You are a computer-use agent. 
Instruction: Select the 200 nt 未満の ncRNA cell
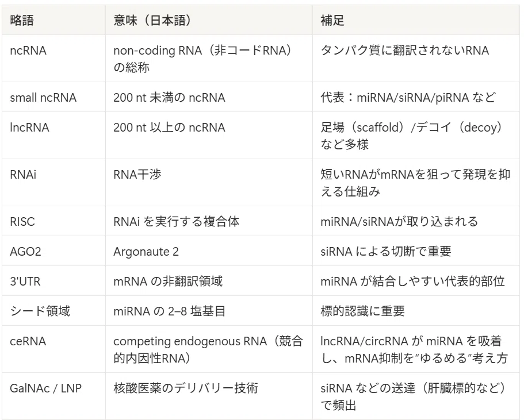(209, 97)
